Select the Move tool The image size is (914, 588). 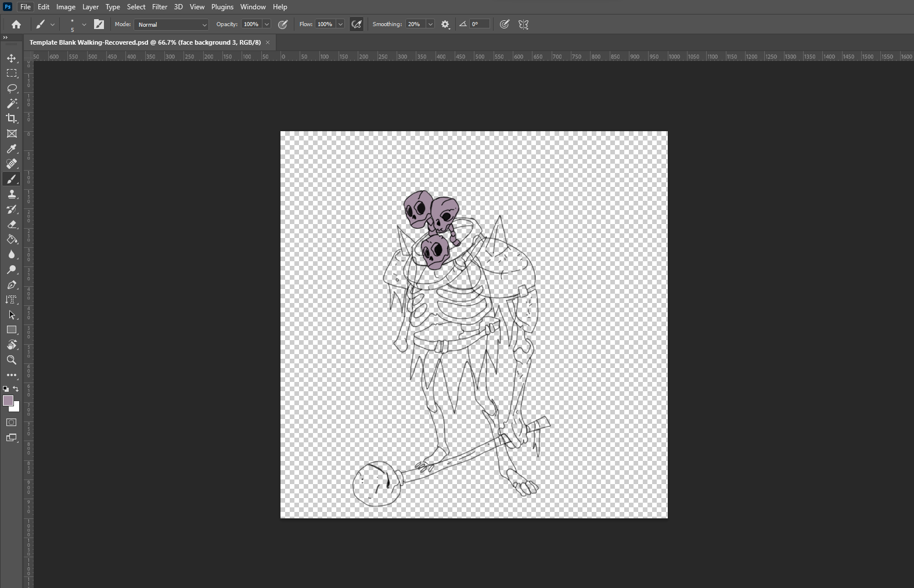point(12,58)
